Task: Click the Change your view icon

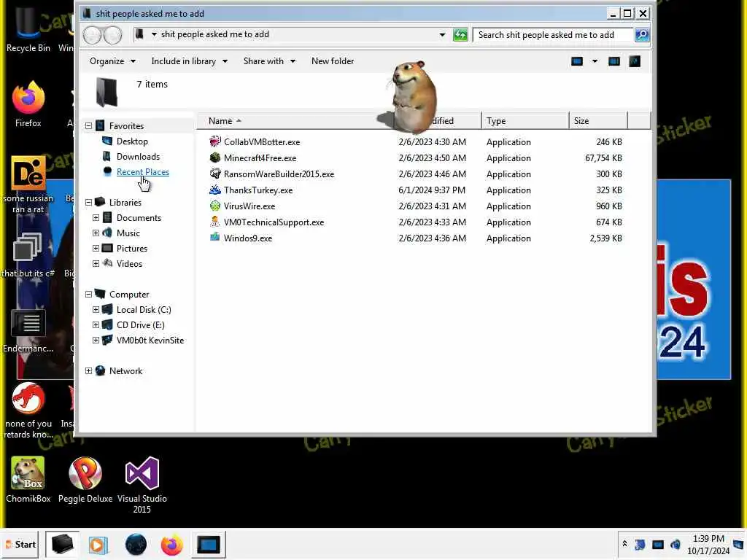Action: tap(577, 61)
